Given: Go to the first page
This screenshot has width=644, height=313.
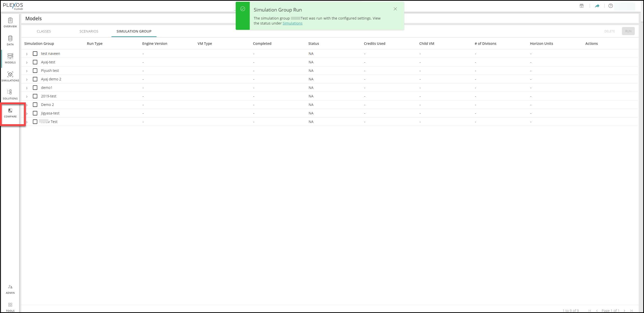Looking at the screenshot, I should click(590, 311).
